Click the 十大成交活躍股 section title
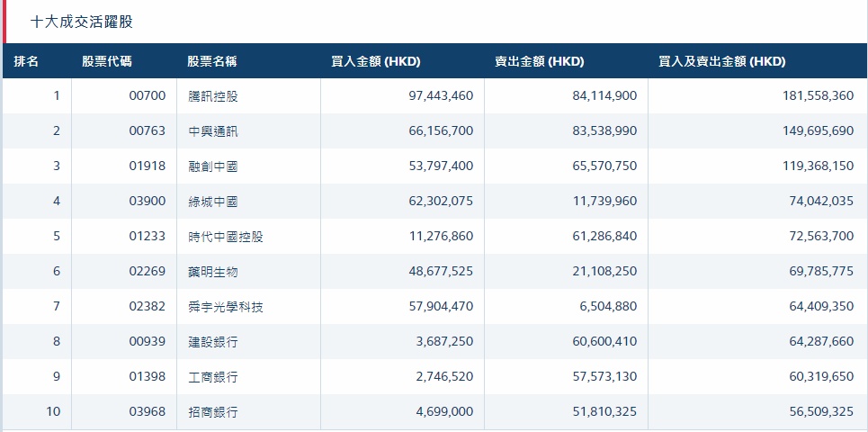 [82, 21]
